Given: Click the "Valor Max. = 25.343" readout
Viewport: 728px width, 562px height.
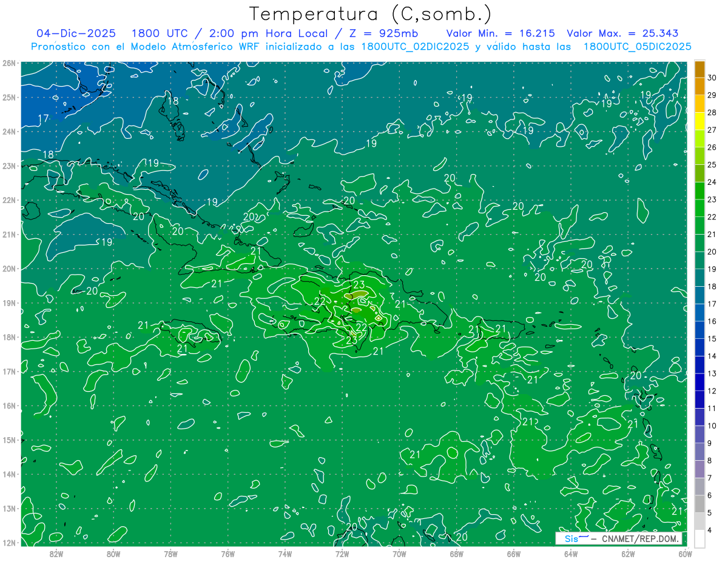Looking at the screenshot, I should pyautogui.click(x=622, y=33).
